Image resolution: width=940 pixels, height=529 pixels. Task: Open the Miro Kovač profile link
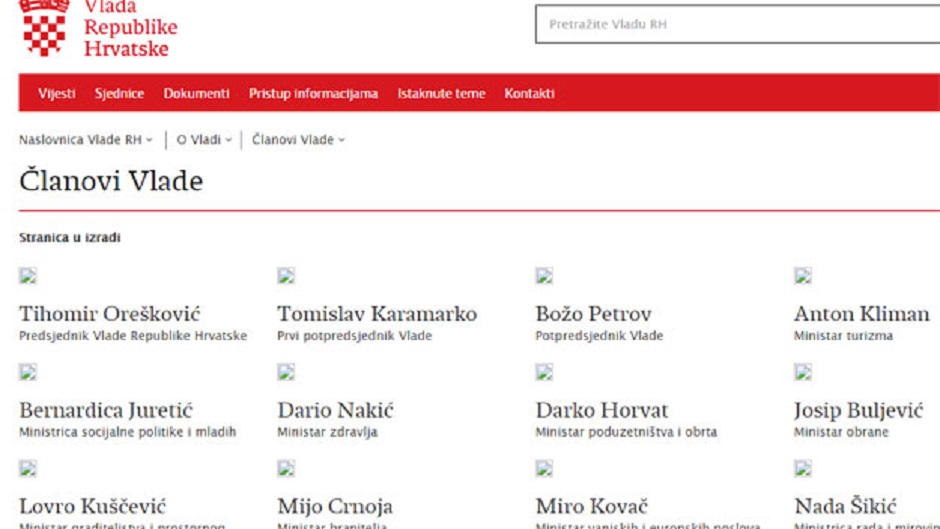click(x=592, y=507)
